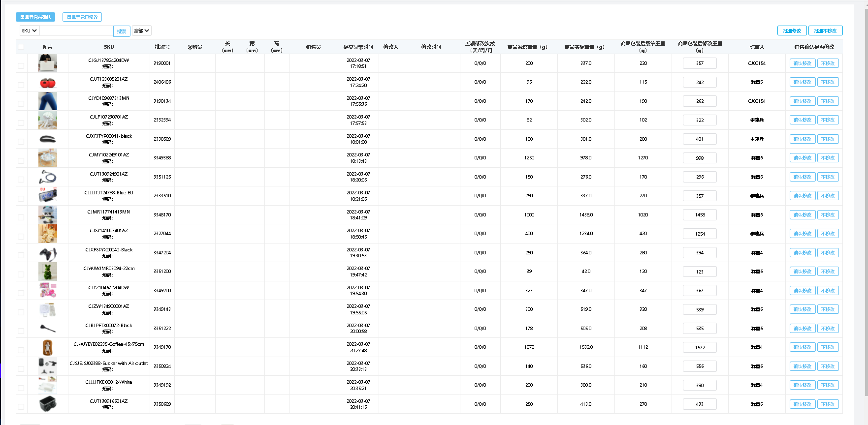
Task: Click batch number 3190001
Action: point(162,63)
